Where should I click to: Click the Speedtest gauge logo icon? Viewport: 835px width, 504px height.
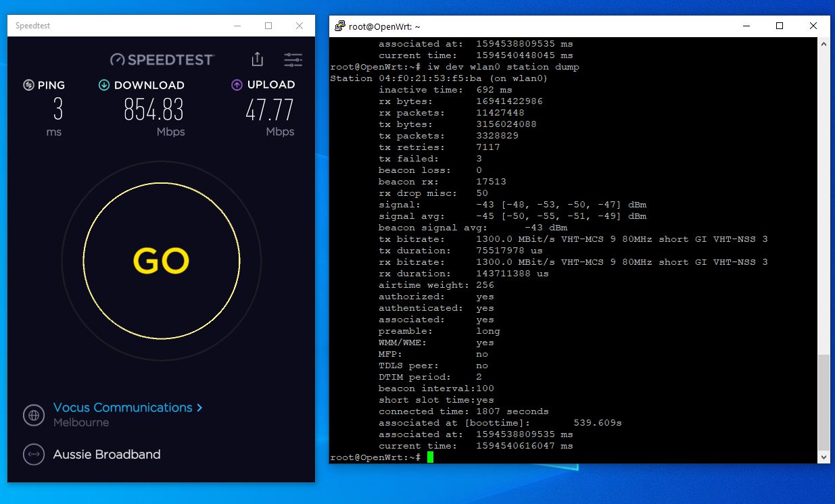[x=118, y=60]
